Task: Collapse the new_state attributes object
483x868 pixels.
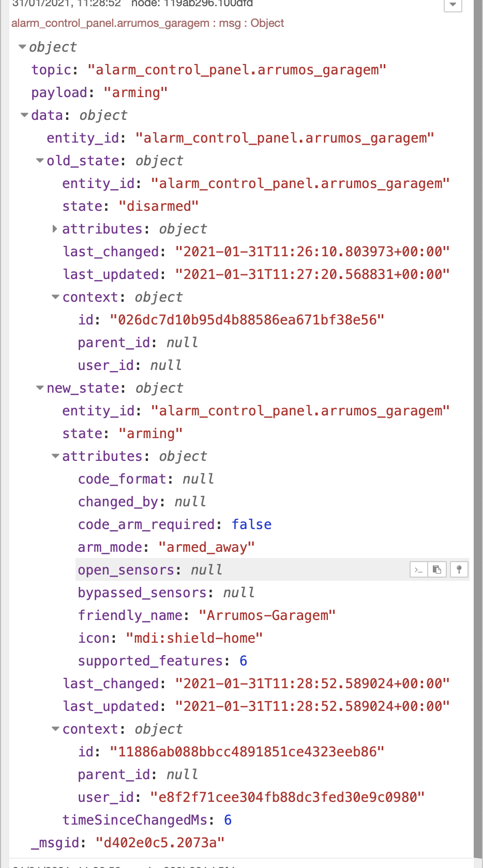Action: click(55, 456)
